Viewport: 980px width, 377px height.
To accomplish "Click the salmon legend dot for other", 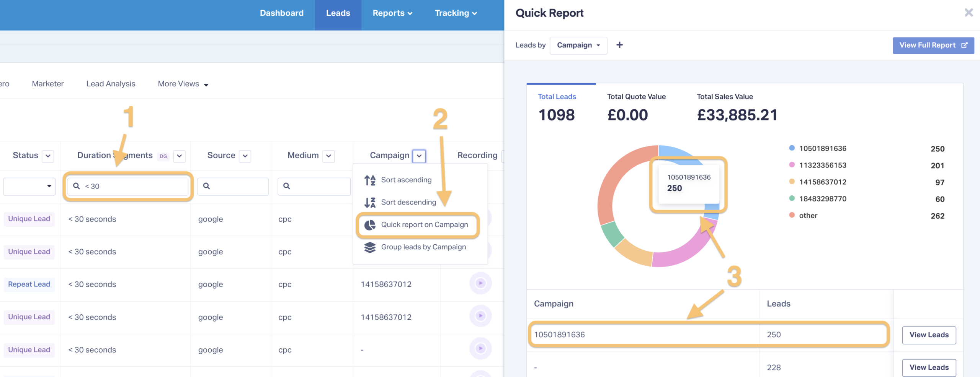I will [x=792, y=215].
